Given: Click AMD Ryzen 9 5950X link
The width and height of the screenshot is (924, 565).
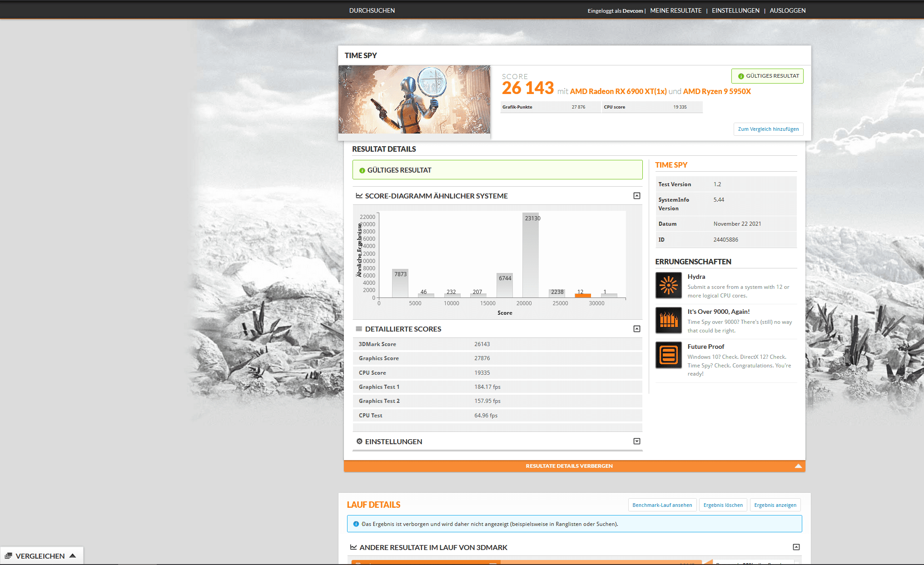Looking at the screenshot, I should coord(717,91).
